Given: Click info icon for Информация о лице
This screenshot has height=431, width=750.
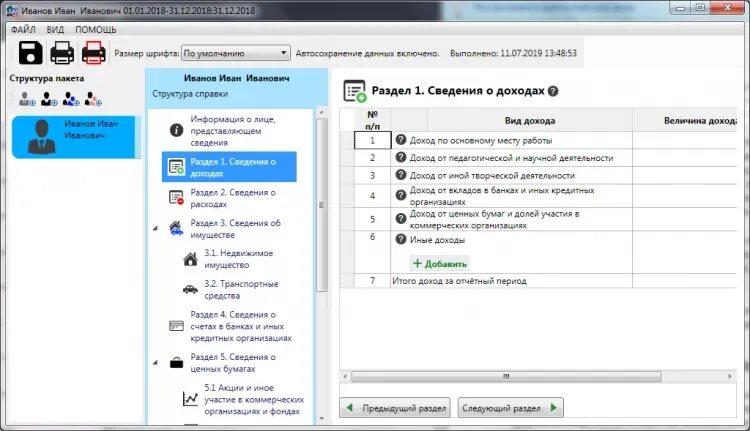Looking at the screenshot, I should tap(176, 130).
